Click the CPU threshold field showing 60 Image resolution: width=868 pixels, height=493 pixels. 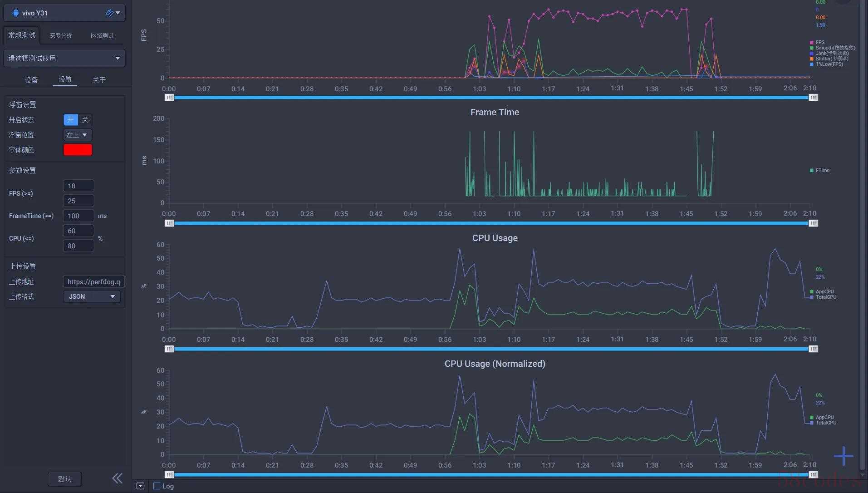point(78,231)
